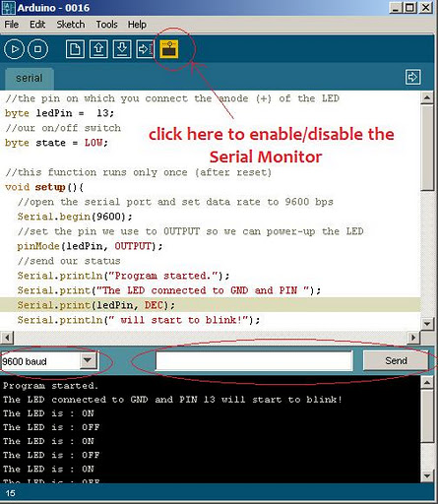Screen dimensions: 438x504
Task: Minimize the Arduino window
Action: (396, 8)
